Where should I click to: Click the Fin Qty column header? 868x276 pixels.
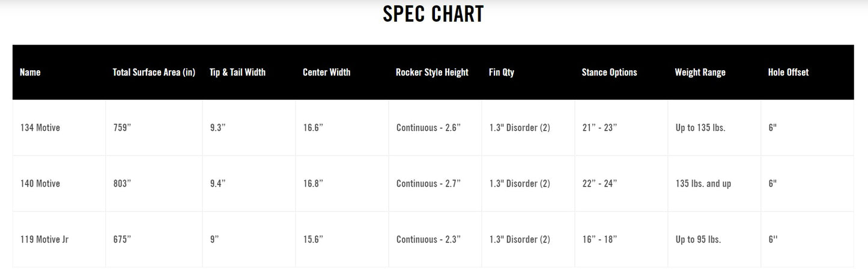click(x=502, y=72)
